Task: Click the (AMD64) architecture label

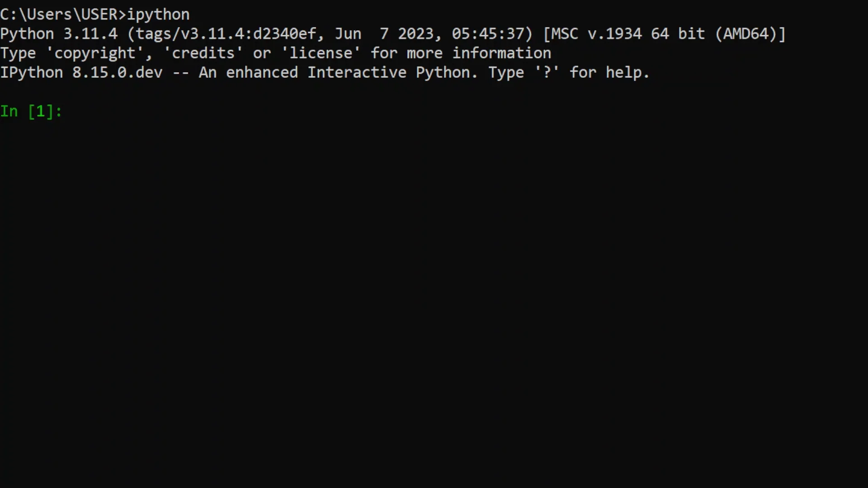Action: coord(746,34)
